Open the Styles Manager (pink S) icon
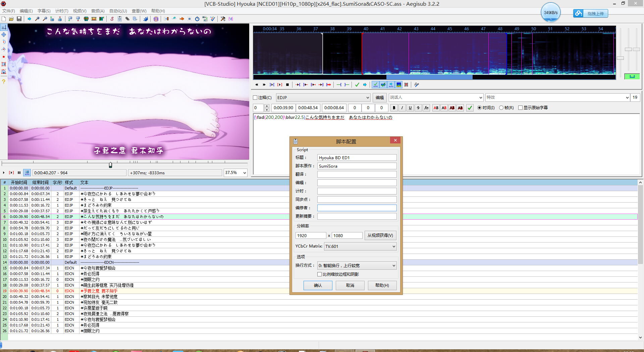The image size is (644, 352). [112, 19]
